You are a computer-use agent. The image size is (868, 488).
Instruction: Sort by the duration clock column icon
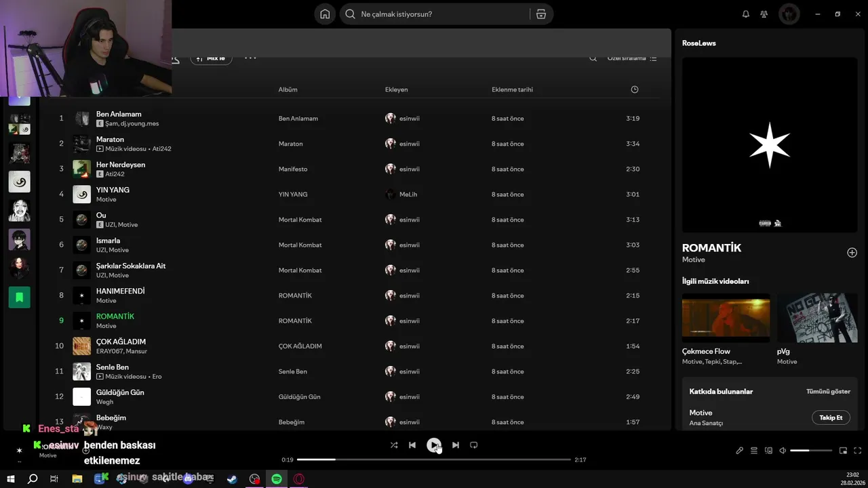[x=635, y=89]
